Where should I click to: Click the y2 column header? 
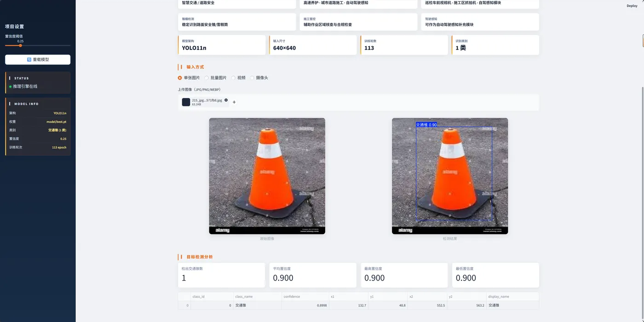coord(466,297)
